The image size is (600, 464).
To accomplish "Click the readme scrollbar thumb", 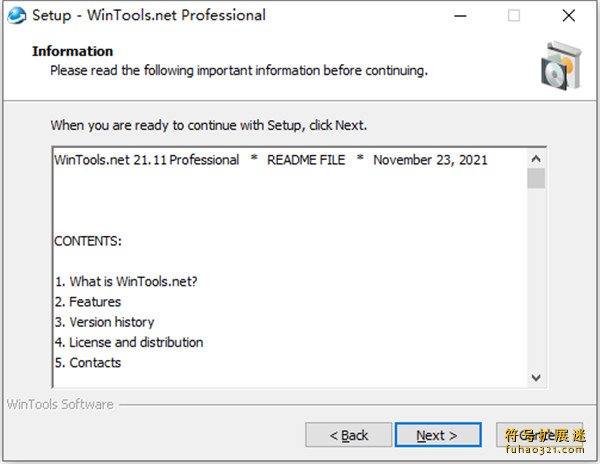I will (536, 178).
